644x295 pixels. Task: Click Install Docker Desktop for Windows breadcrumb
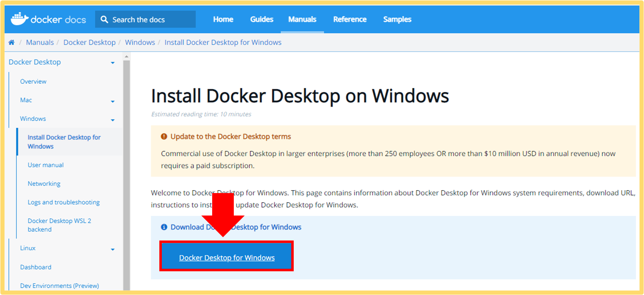tap(223, 42)
